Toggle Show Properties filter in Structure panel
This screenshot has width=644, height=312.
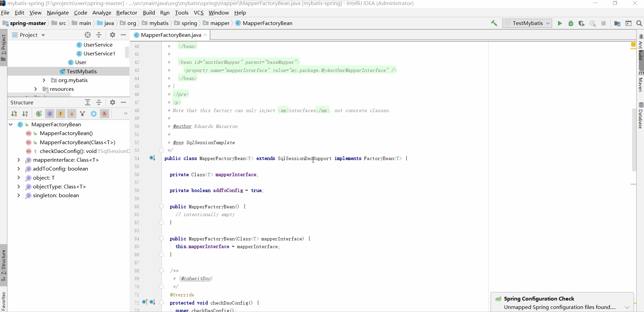point(50,114)
